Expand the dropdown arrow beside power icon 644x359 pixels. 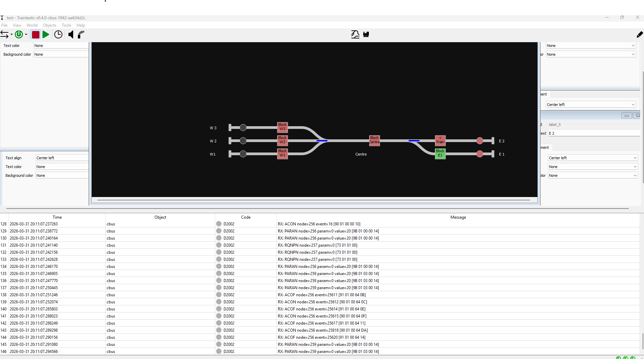coord(26,35)
